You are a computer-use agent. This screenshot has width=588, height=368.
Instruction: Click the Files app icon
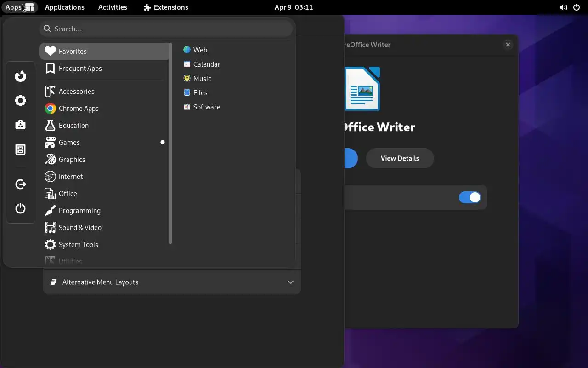pyautogui.click(x=187, y=92)
